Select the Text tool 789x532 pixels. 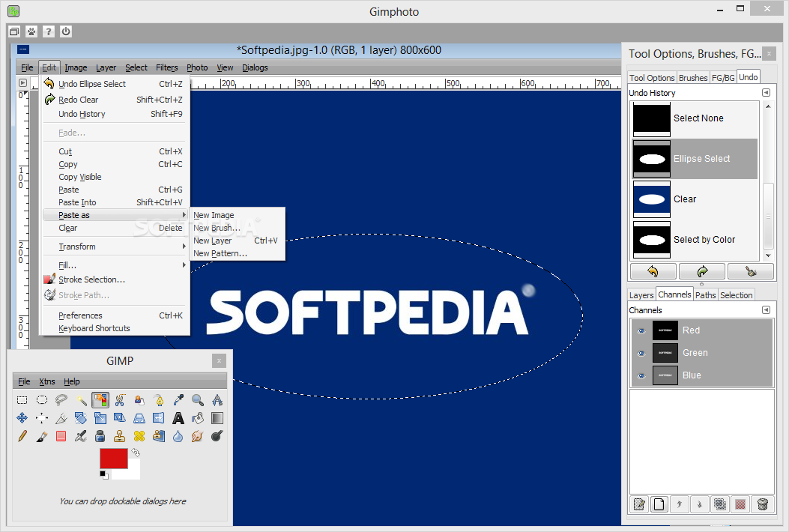coord(178,418)
